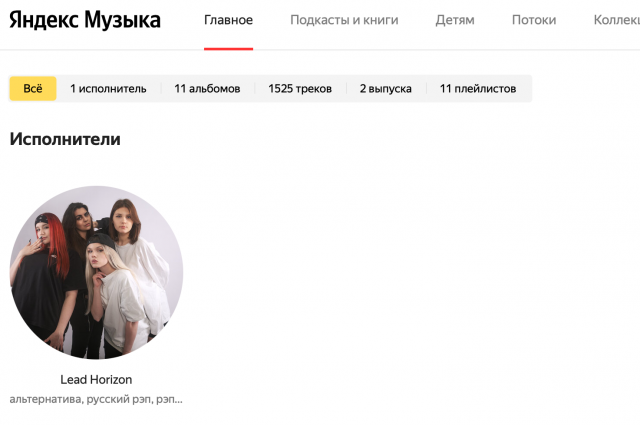Open the Детям section

click(455, 20)
